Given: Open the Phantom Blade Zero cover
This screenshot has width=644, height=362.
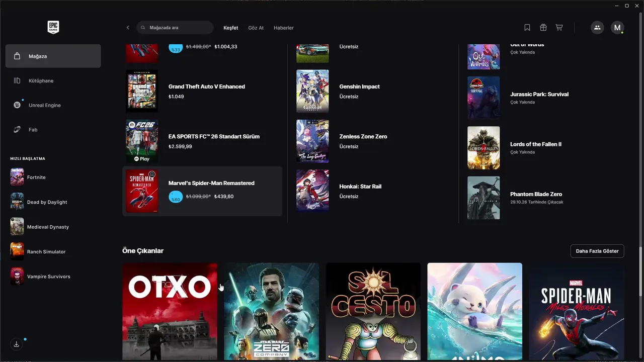Looking at the screenshot, I should (484, 198).
